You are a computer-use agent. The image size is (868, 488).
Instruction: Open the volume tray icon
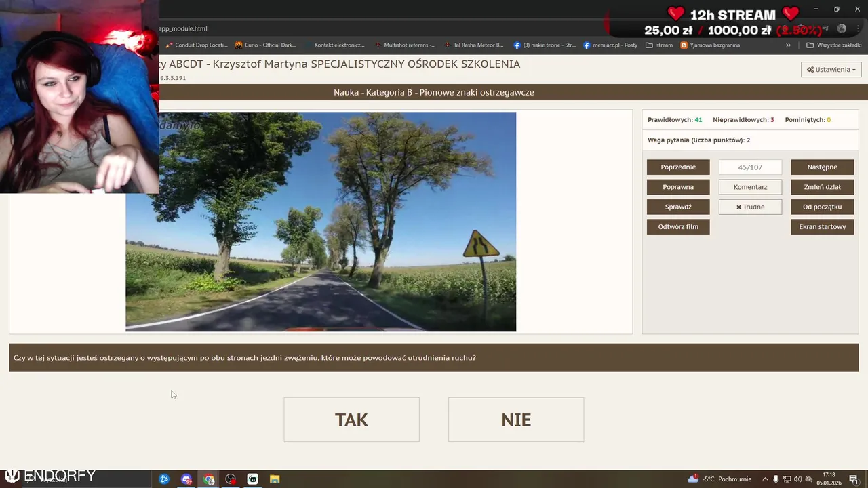[x=797, y=479]
